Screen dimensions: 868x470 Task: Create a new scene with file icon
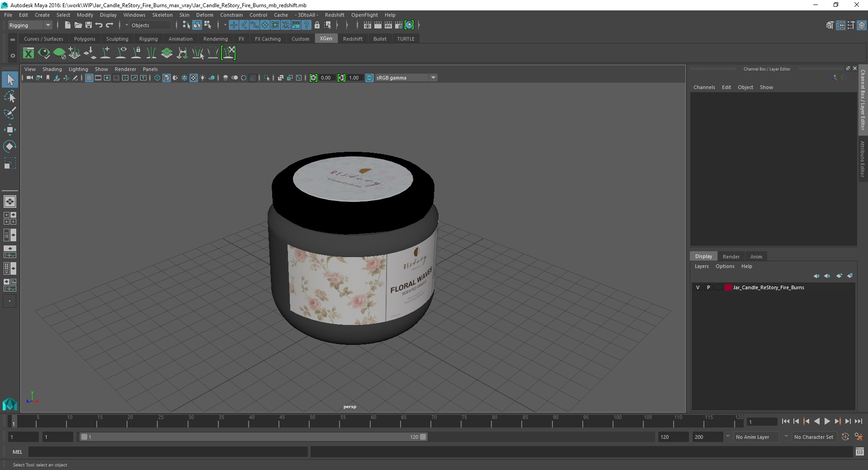click(67, 25)
